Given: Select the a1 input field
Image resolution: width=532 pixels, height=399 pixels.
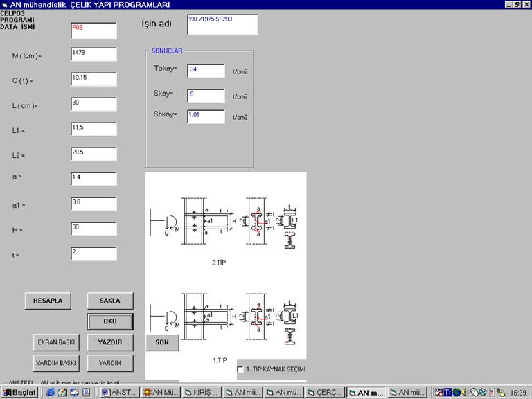Looking at the screenshot, I should point(94,204).
